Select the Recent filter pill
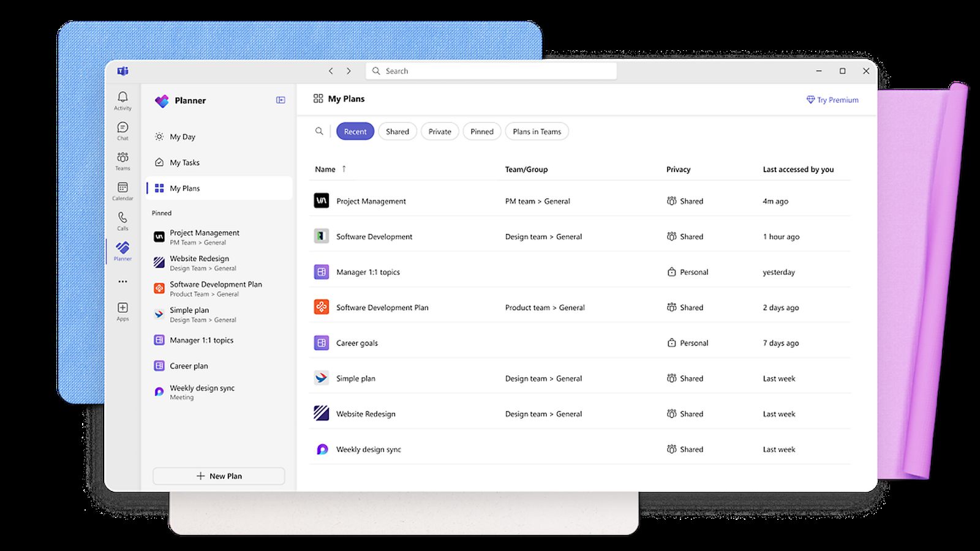This screenshot has height=551, width=980. [355, 132]
